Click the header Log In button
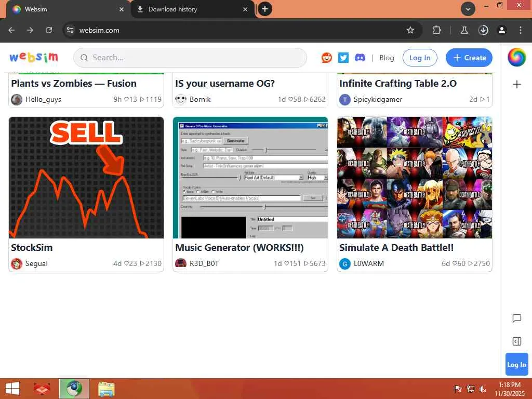The height and width of the screenshot is (399, 532). (x=420, y=58)
